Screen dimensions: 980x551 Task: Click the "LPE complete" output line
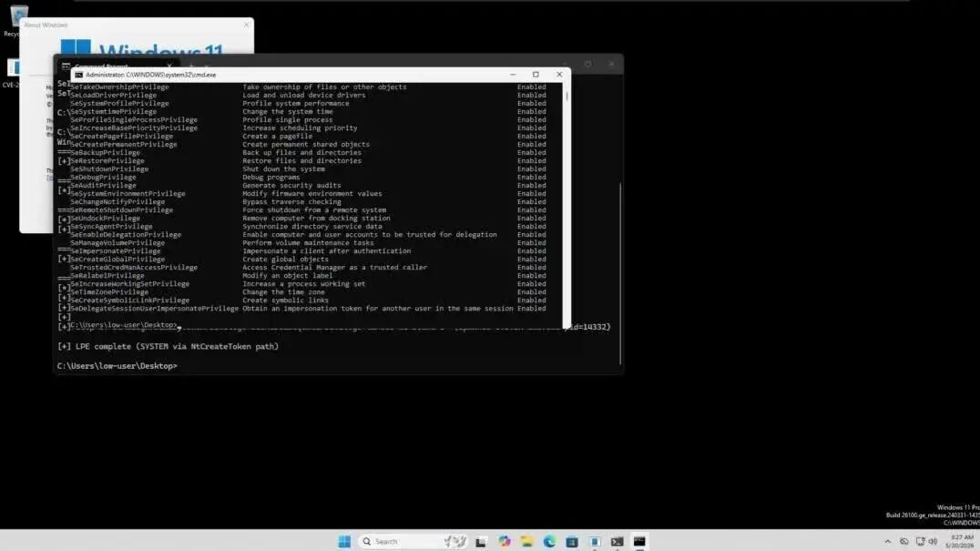168,346
